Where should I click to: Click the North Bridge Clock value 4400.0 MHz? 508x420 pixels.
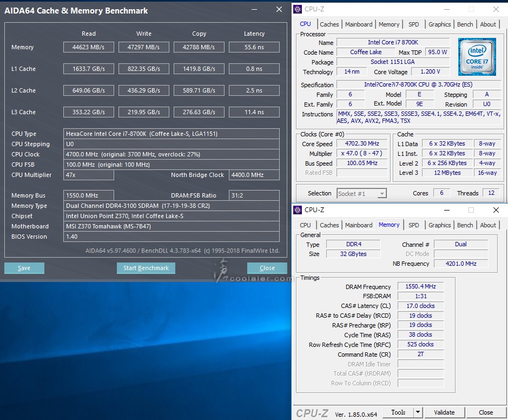254,175
